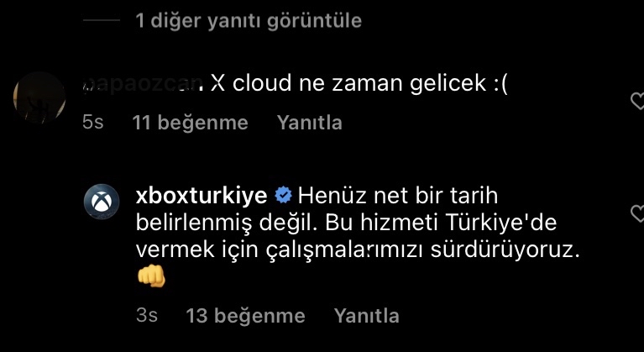This screenshot has height=352, width=644.
Task: Tap the line beside '1 diğer yanıtı görüntüle'
Action: click(102, 20)
